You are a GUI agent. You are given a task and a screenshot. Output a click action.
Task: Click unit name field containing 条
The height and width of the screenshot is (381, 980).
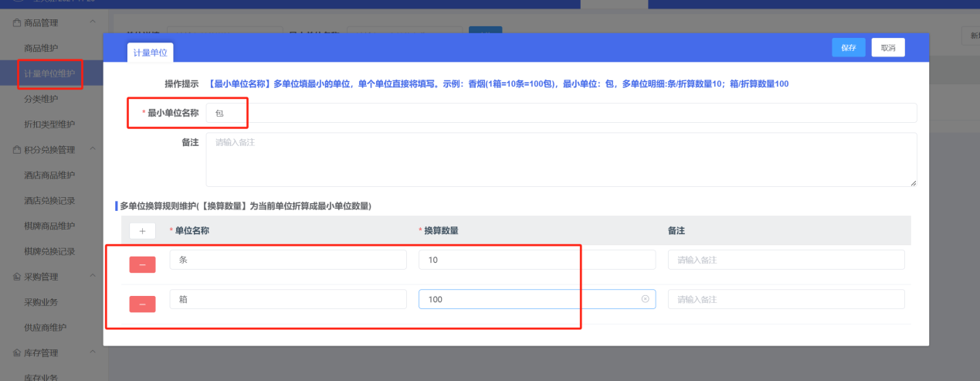pos(288,260)
